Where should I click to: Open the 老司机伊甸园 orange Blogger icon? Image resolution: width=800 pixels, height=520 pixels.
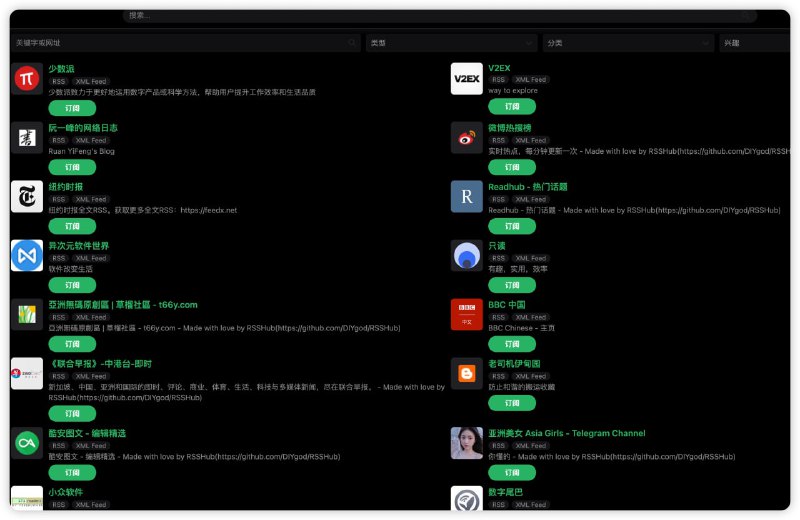467,374
